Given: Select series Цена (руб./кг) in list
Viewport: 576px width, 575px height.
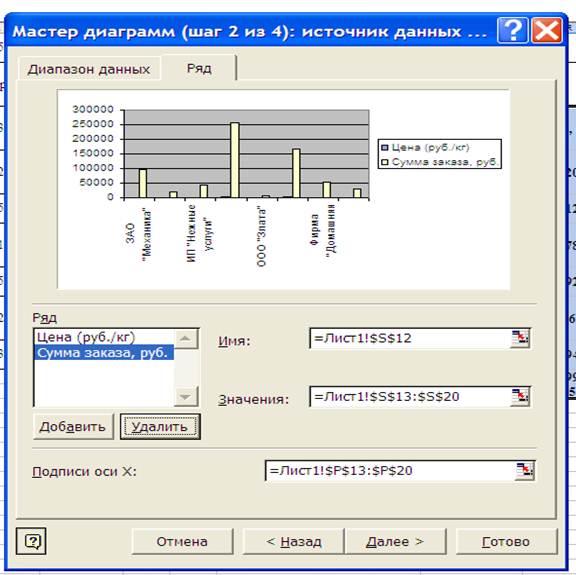Looking at the screenshot, I should coord(104,337).
